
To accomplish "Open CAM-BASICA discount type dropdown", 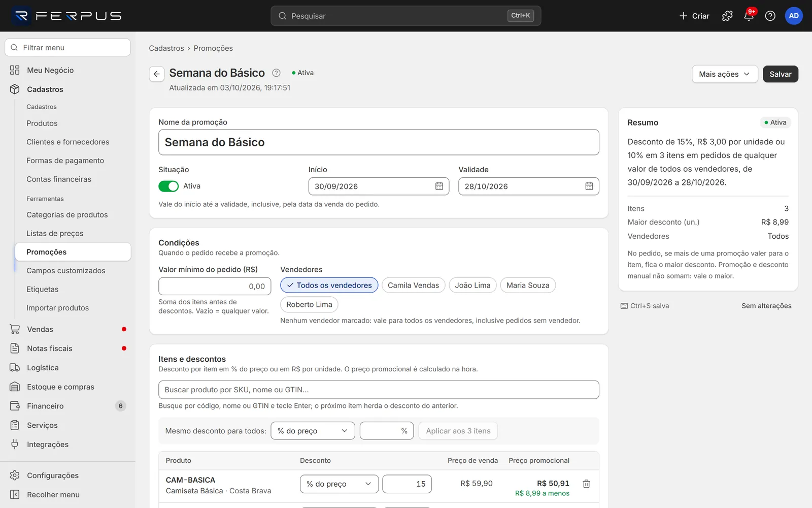I will (x=339, y=484).
